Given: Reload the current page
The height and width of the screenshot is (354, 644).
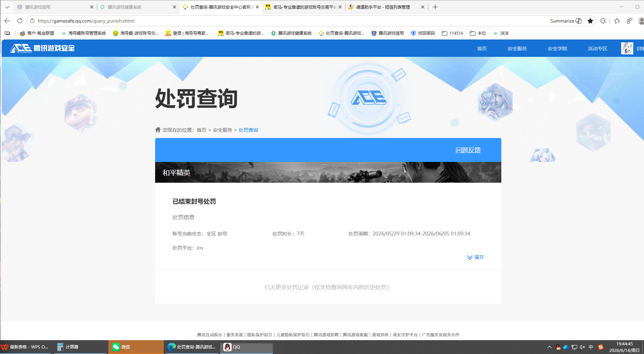Looking at the screenshot, I should (x=20, y=21).
